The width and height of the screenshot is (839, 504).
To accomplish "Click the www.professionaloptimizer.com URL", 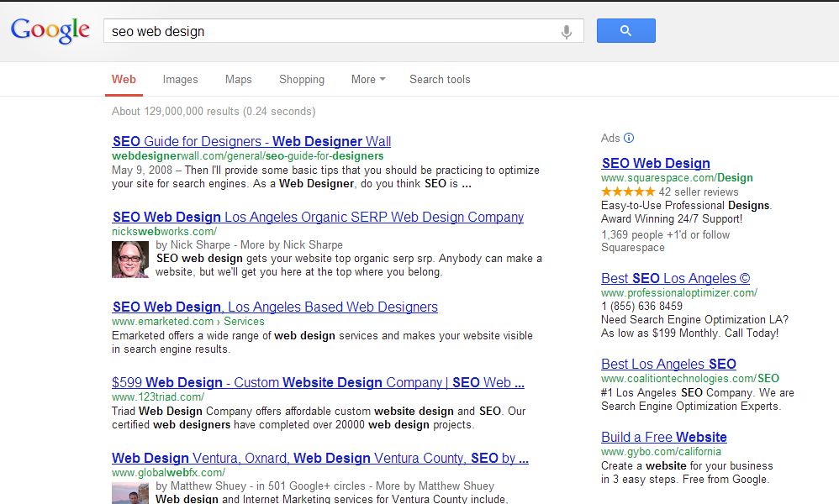I will click(679, 293).
